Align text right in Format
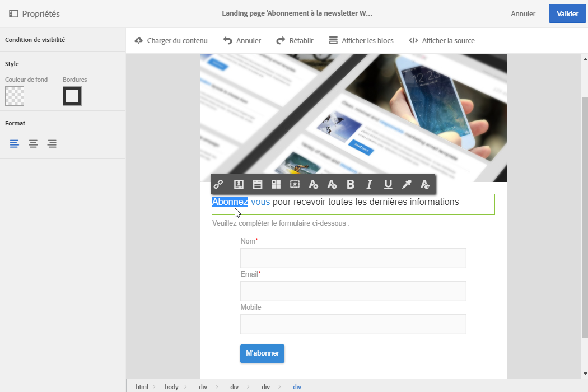 pyautogui.click(x=52, y=144)
